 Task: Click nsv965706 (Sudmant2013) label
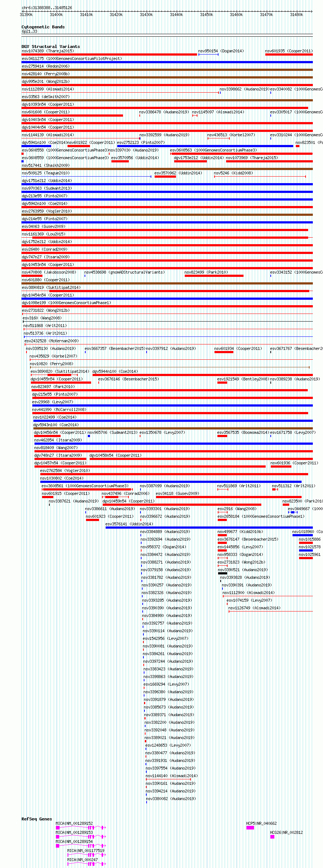click(113, 432)
